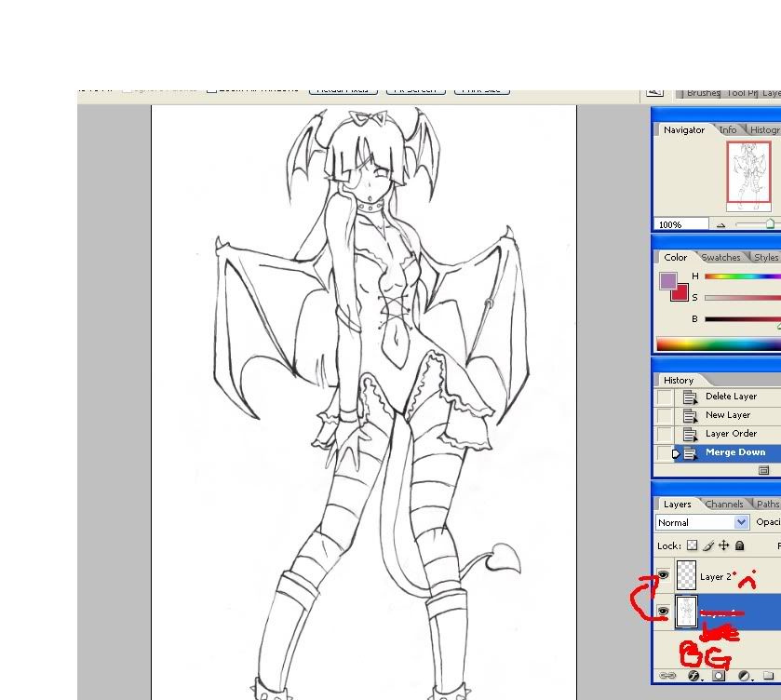This screenshot has height=700, width=781.
Task: Click lock position move icon
Action: point(723,545)
